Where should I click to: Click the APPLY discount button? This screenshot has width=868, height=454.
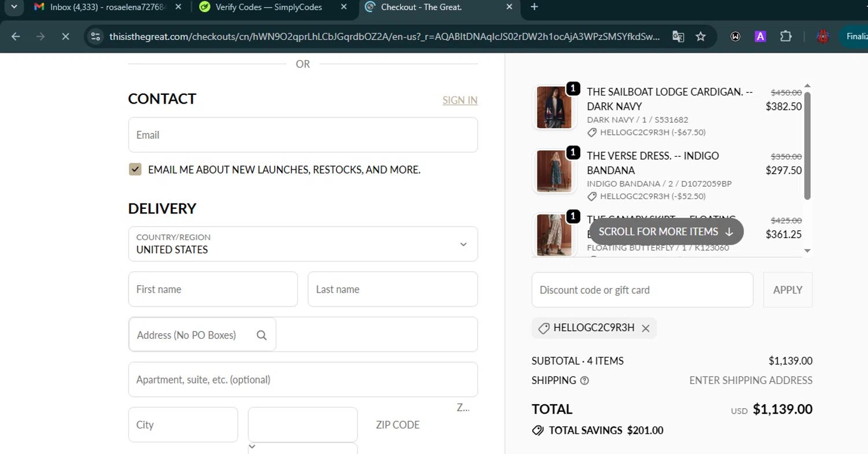[788, 290]
